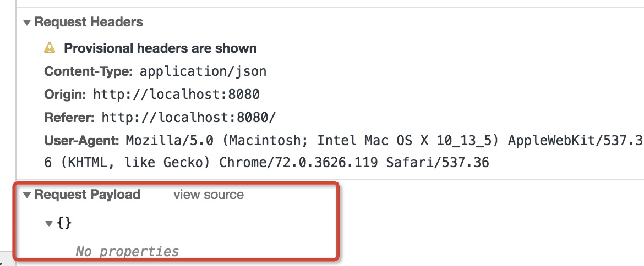This screenshot has height=266, width=644.
Task: Click the Content-Type header name
Action: click(x=88, y=72)
